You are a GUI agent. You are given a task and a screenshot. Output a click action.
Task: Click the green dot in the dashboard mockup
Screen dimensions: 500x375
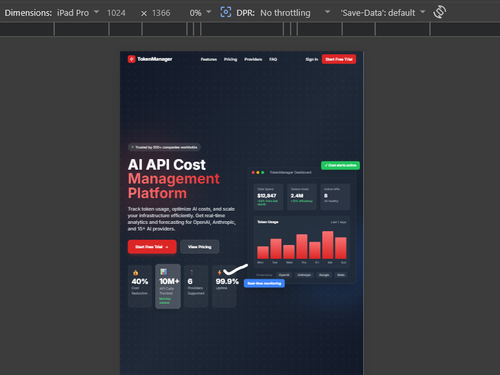[263, 172]
